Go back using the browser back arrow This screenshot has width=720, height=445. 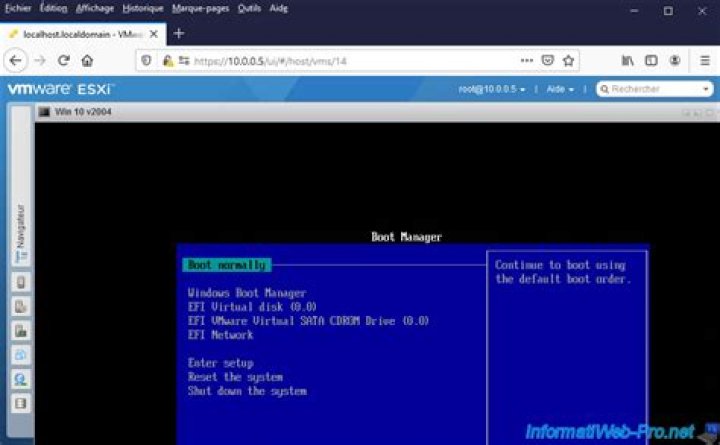point(16,61)
